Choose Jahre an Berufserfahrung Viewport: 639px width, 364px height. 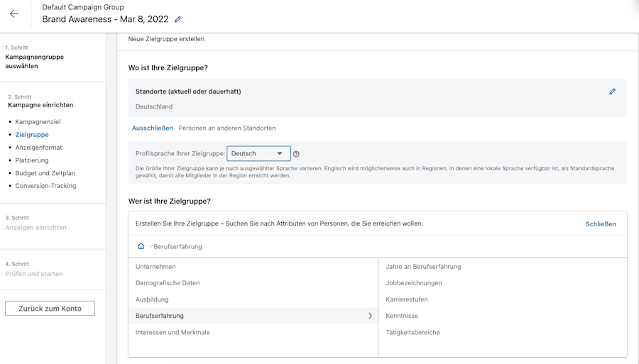423,267
